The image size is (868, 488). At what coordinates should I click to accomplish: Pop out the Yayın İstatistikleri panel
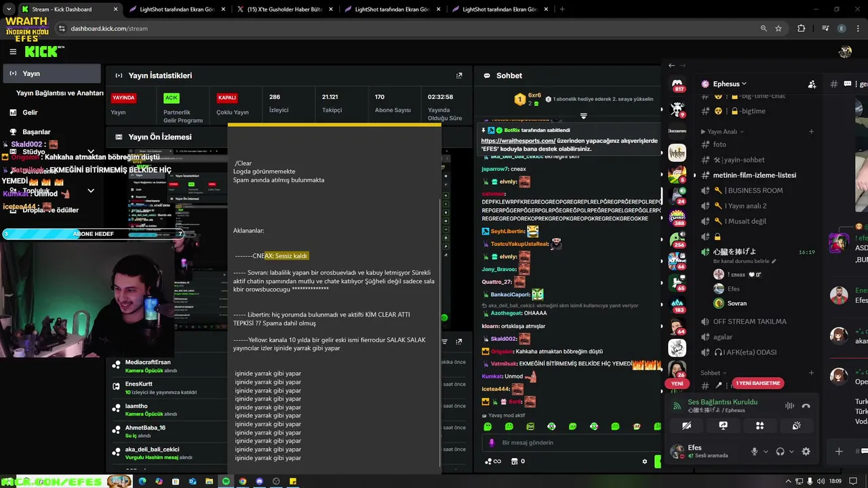(459, 76)
